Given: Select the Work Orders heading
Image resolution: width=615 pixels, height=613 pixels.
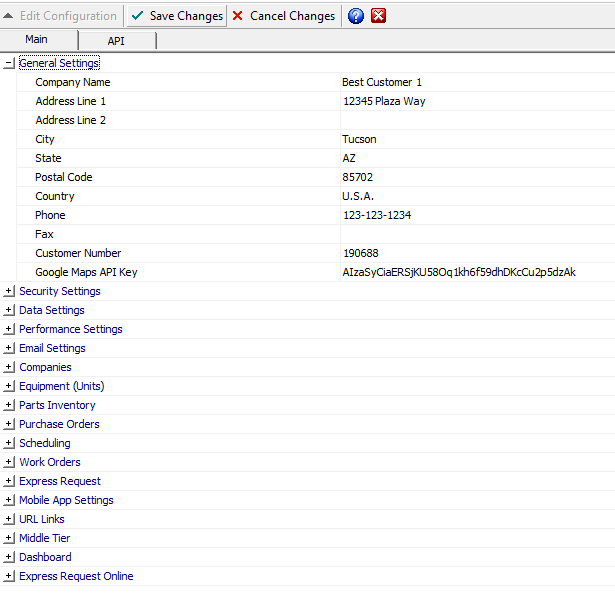Looking at the screenshot, I should coord(50,462).
